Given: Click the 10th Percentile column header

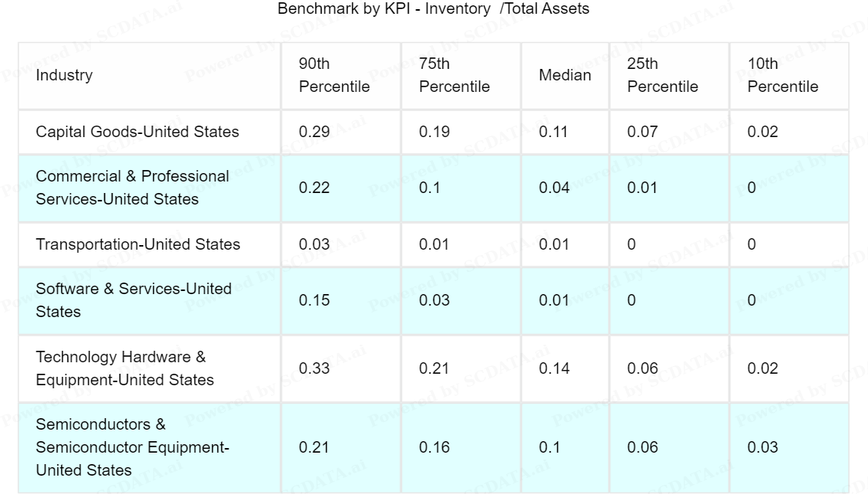Looking at the screenshot, I should [x=782, y=75].
